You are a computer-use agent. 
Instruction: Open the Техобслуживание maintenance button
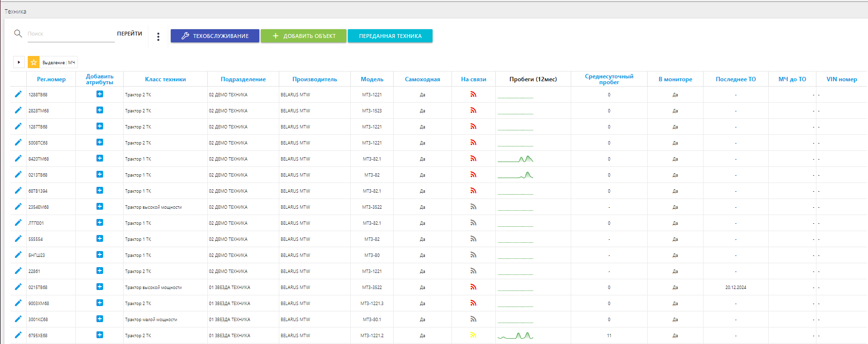[x=215, y=36]
